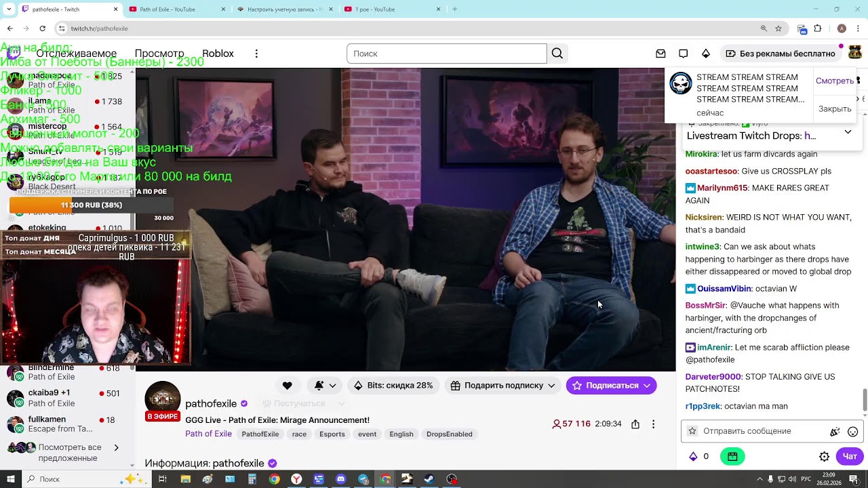Click the purple Chat button
The height and width of the screenshot is (488, 868).
coord(850,457)
